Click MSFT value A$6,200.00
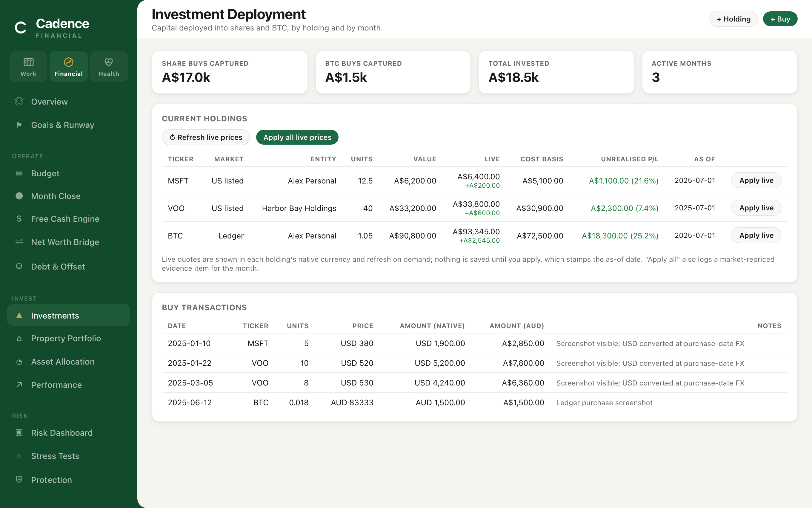812x508 pixels. tap(415, 181)
